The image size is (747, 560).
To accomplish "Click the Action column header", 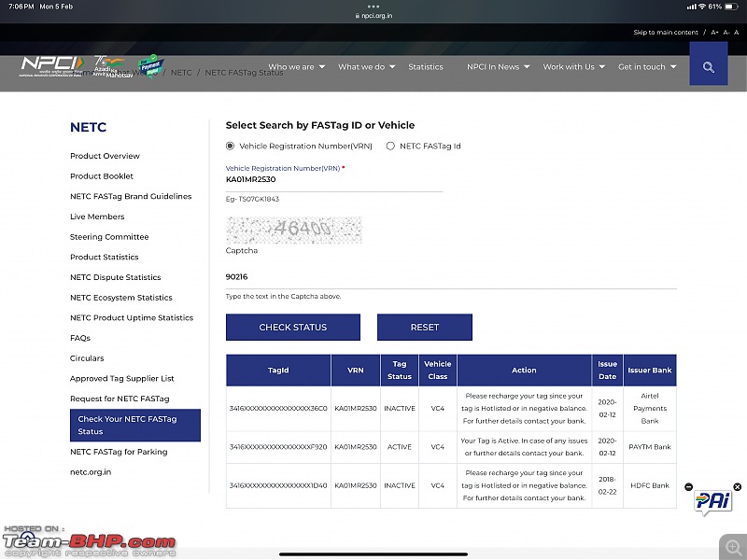I will point(524,370).
